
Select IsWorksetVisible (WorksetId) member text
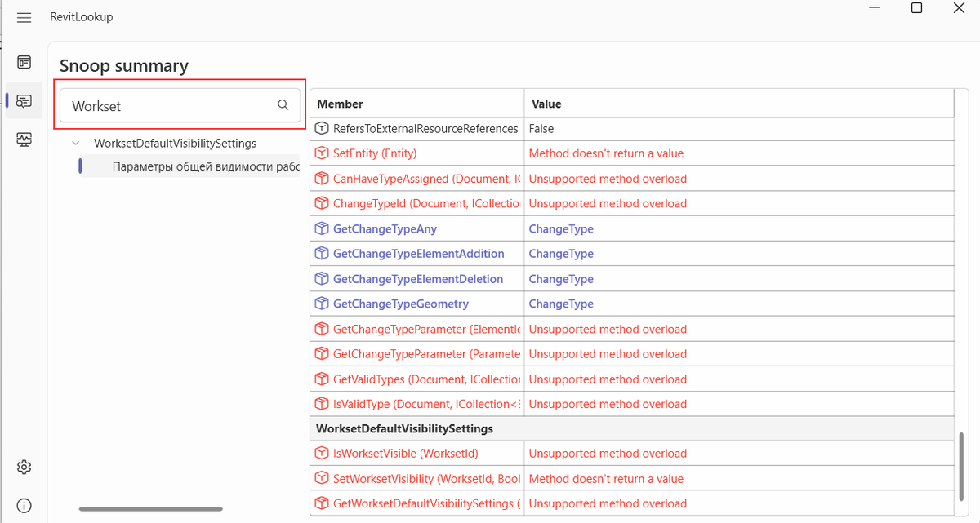point(406,453)
